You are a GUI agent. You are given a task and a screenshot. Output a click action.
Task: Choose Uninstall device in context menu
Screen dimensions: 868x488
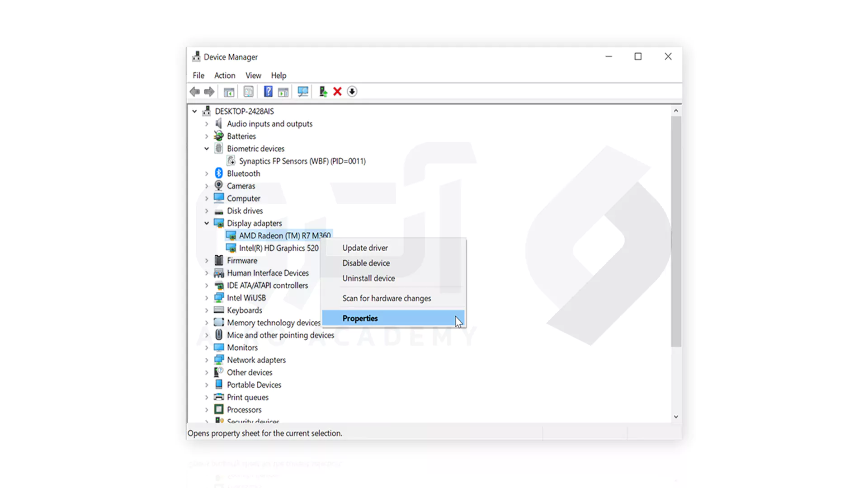(368, 278)
